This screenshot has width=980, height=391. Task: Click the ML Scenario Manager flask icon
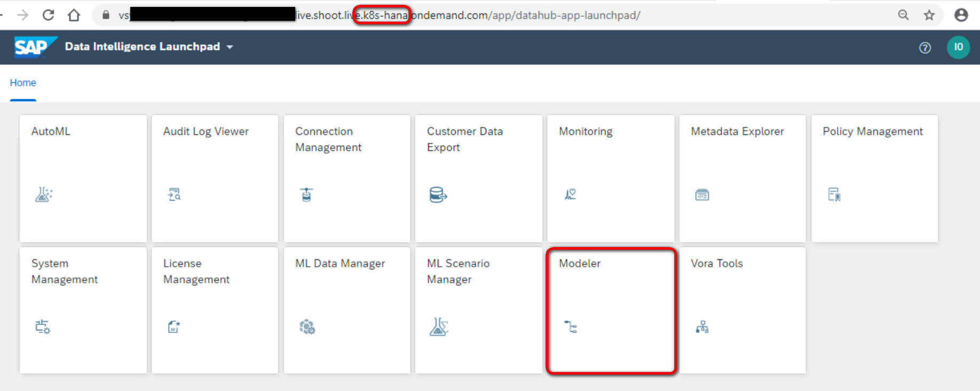coord(439,326)
